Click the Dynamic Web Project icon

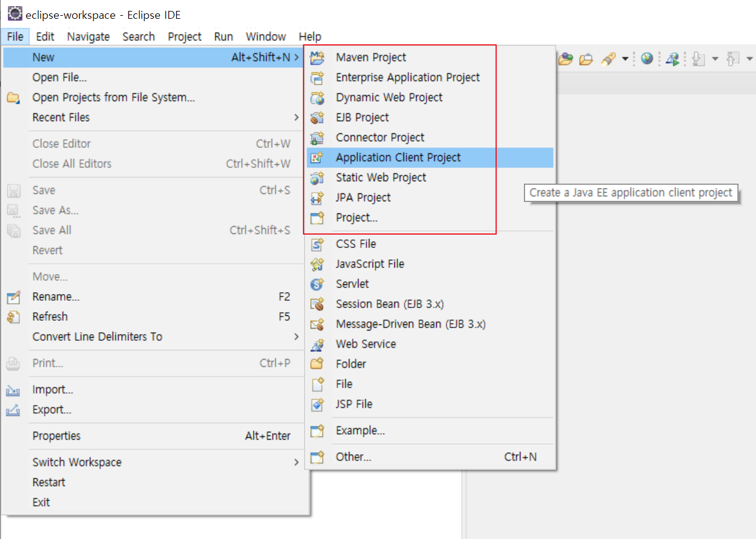pos(317,98)
